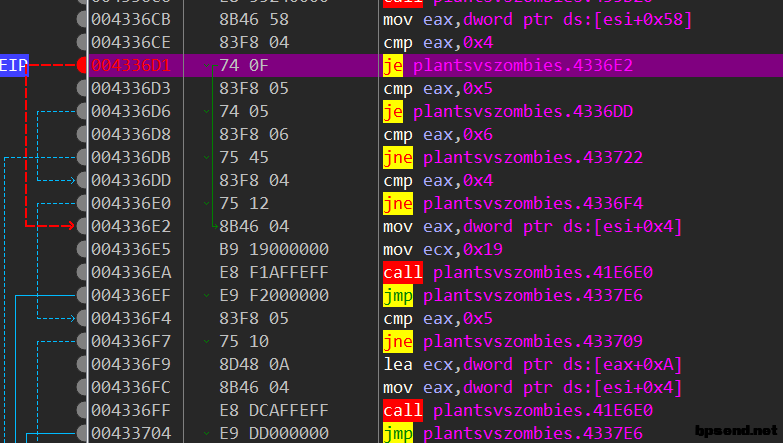Image resolution: width=783 pixels, height=443 pixels.
Task: Select address 004336E2
Action: (131, 226)
